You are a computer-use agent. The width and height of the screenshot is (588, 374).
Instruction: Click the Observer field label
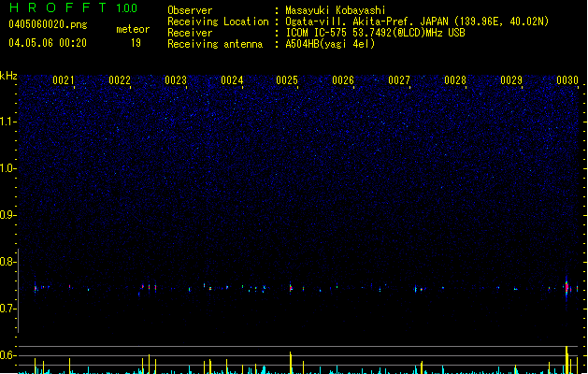[190, 10]
